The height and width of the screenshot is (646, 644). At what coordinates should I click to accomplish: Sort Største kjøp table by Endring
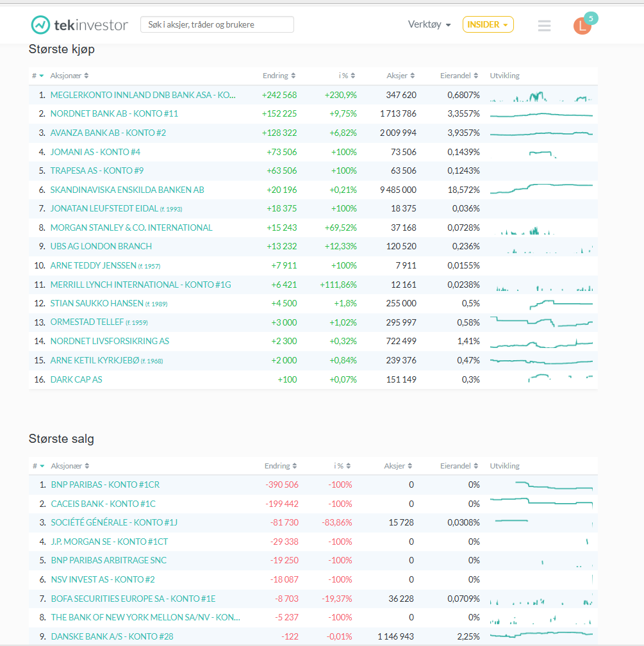point(279,76)
